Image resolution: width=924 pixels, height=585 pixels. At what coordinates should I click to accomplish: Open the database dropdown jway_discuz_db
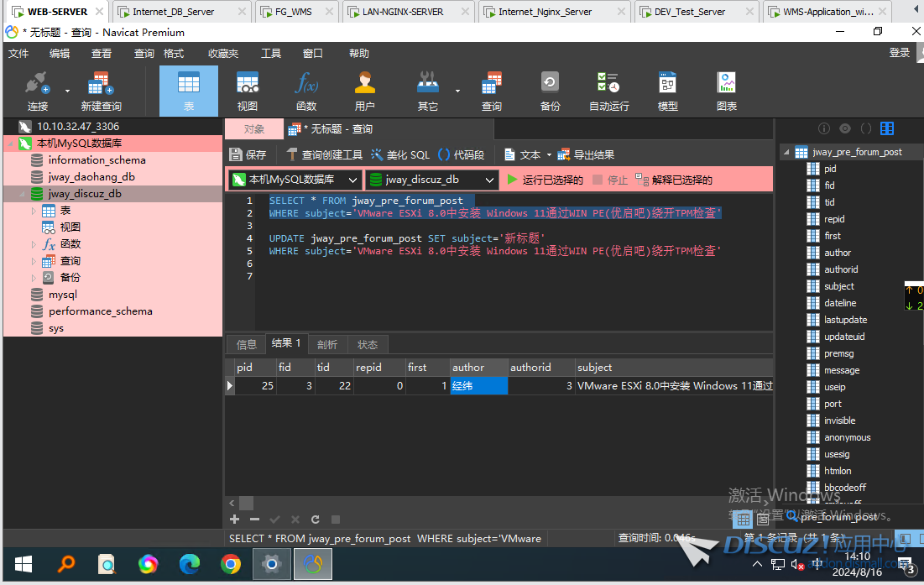[432, 180]
